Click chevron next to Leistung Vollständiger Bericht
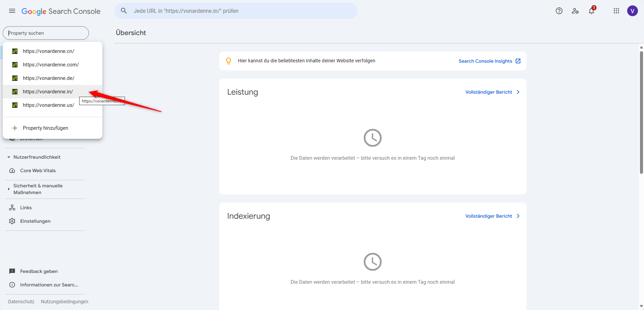The width and height of the screenshot is (644, 310). (518, 92)
